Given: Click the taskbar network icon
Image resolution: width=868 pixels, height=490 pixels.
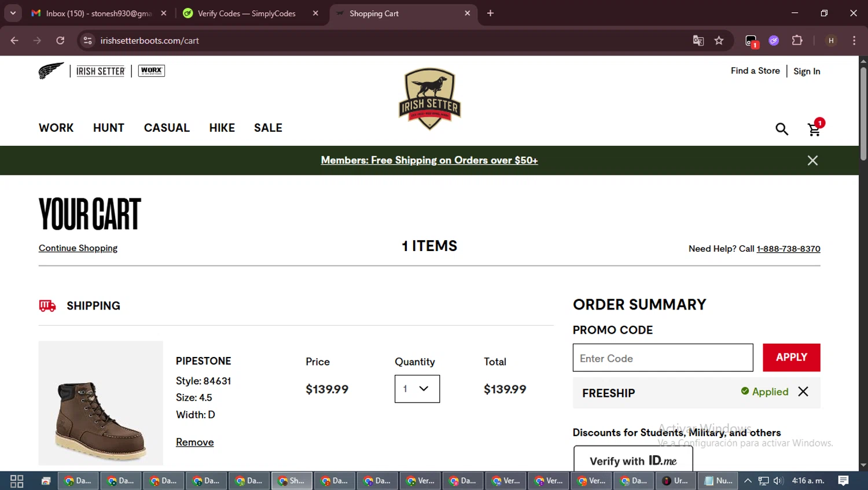Looking at the screenshot, I should (764, 481).
